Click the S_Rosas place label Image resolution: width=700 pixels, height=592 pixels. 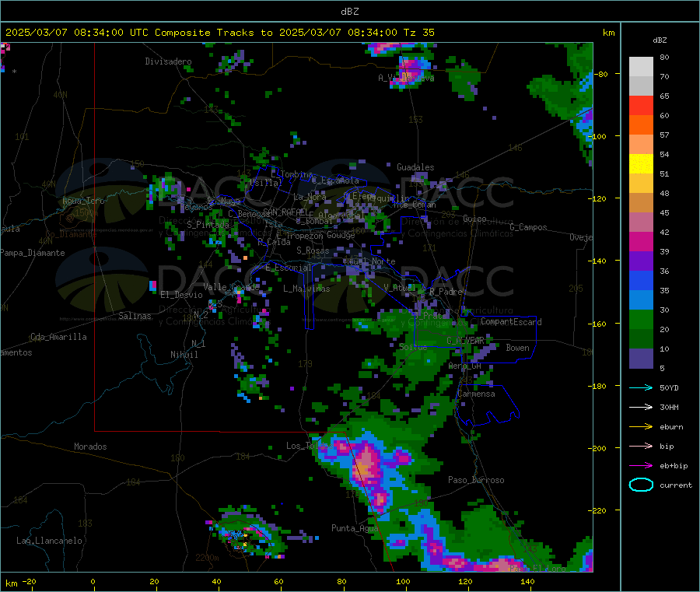pos(313,251)
